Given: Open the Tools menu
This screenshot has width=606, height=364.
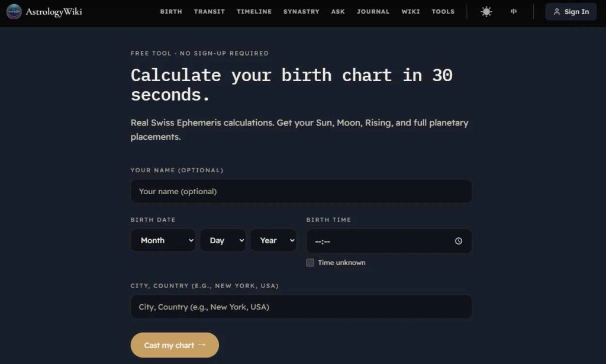Looking at the screenshot, I should [443, 12].
